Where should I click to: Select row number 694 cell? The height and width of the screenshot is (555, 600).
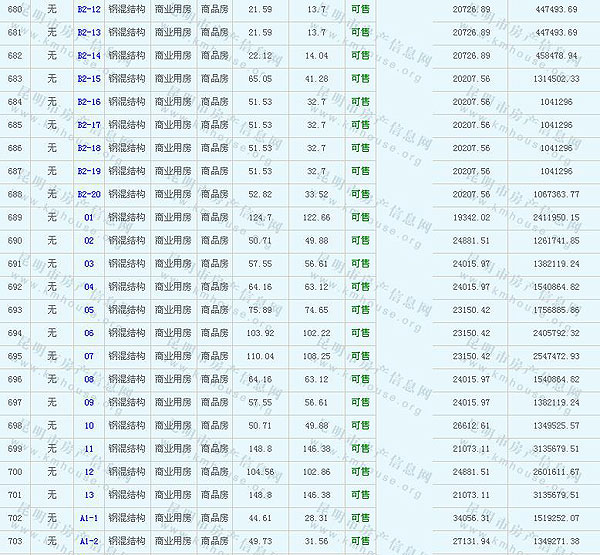[15, 333]
